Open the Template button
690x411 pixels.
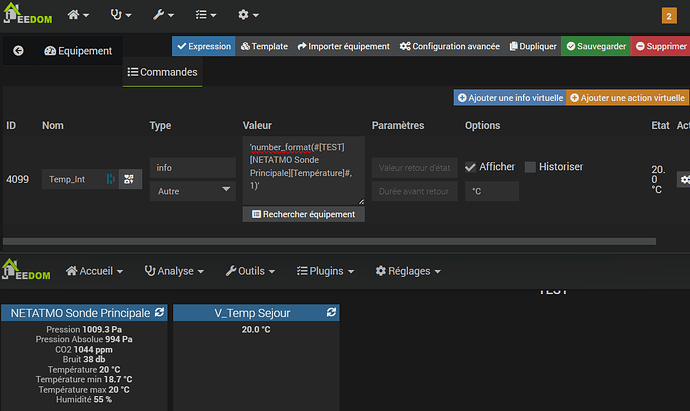264,46
